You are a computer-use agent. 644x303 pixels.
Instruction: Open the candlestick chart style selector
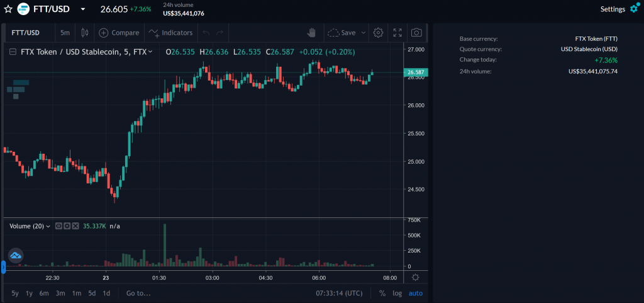coord(85,33)
